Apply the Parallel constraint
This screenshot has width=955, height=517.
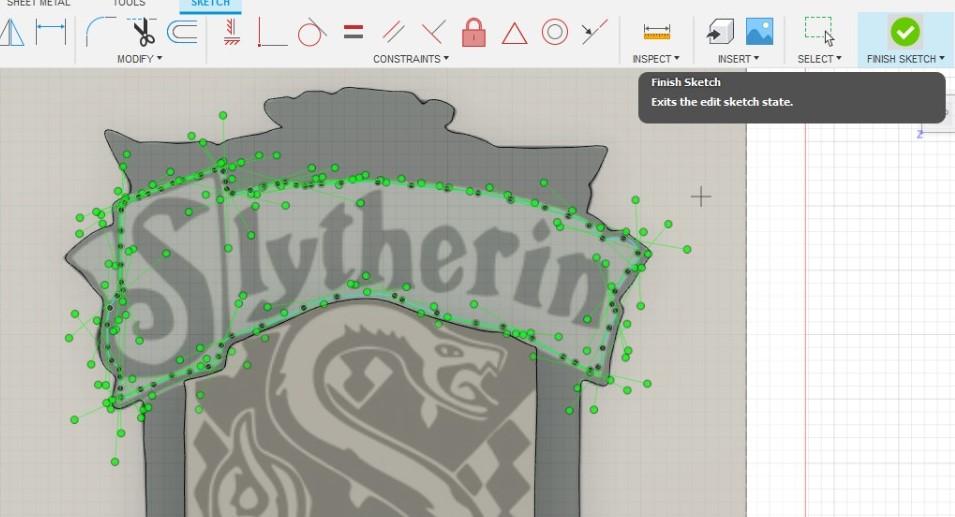(x=393, y=32)
